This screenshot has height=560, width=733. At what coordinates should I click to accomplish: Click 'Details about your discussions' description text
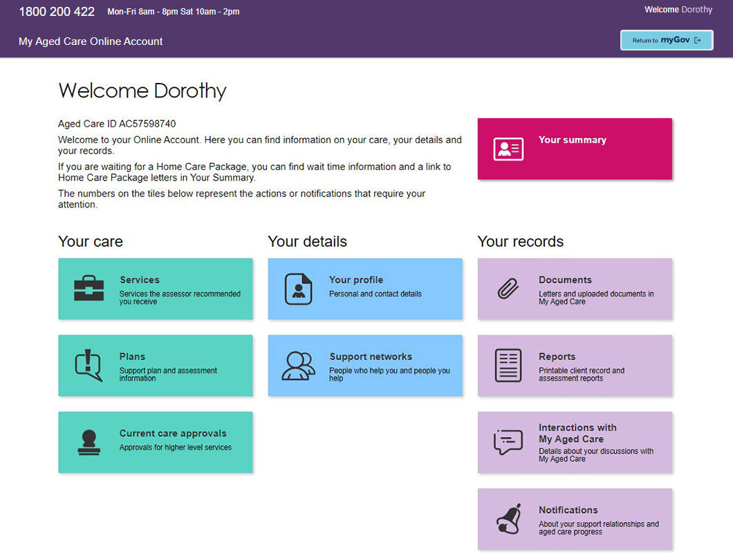pyautogui.click(x=596, y=455)
